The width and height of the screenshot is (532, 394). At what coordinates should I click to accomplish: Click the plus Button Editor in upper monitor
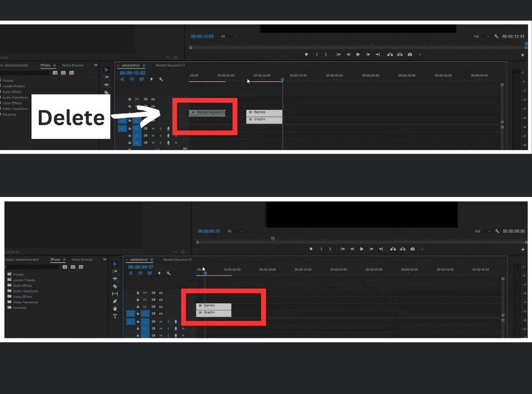[523, 55]
